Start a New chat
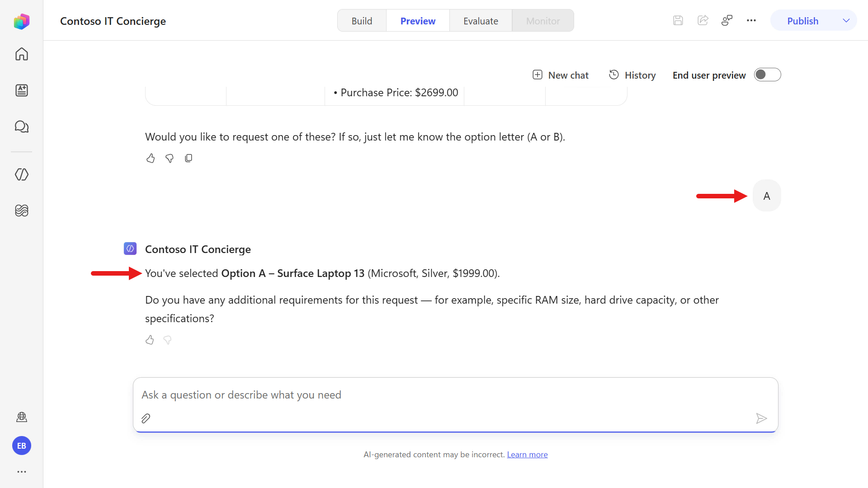 pos(561,75)
